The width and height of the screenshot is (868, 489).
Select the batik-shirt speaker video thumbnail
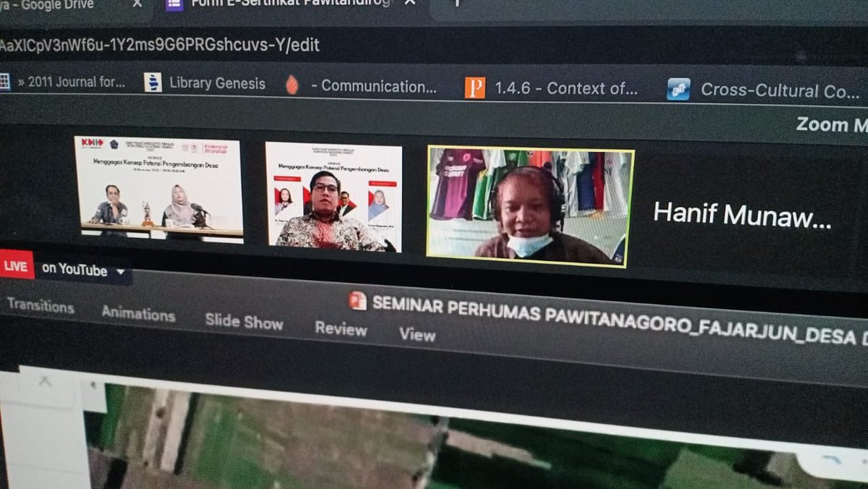click(x=333, y=197)
